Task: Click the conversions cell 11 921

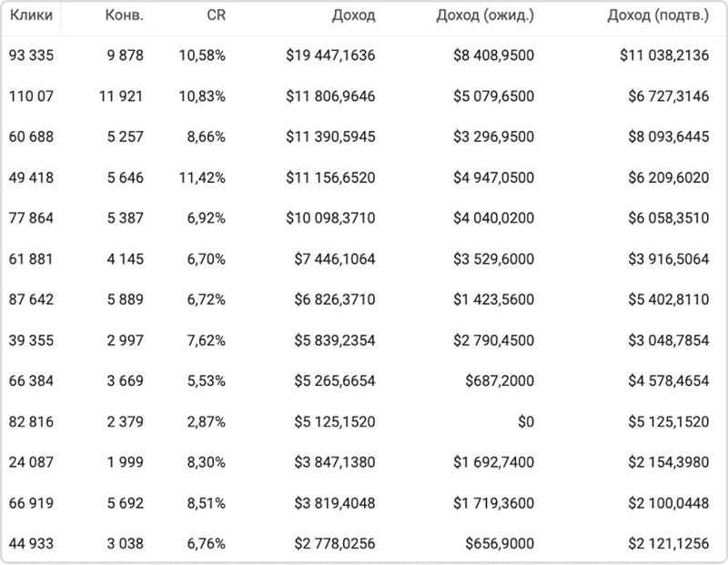Action: (121, 96)
